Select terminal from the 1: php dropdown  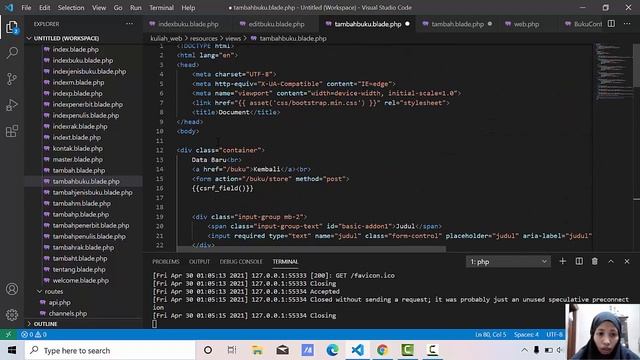pos(508,262)
